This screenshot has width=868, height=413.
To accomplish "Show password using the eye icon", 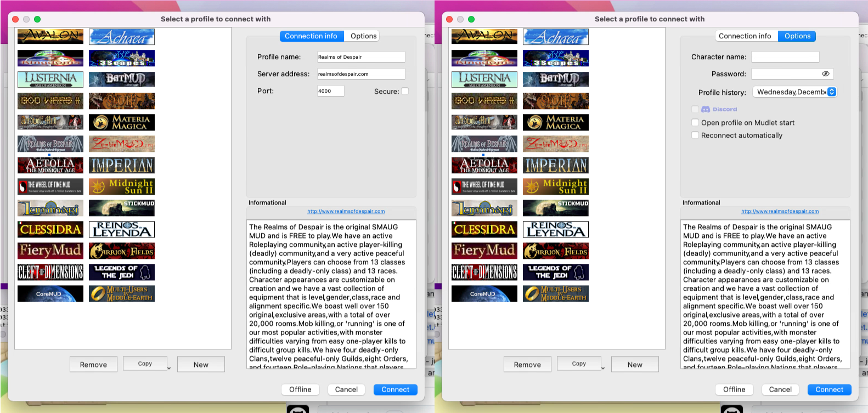I will [825, 73].
